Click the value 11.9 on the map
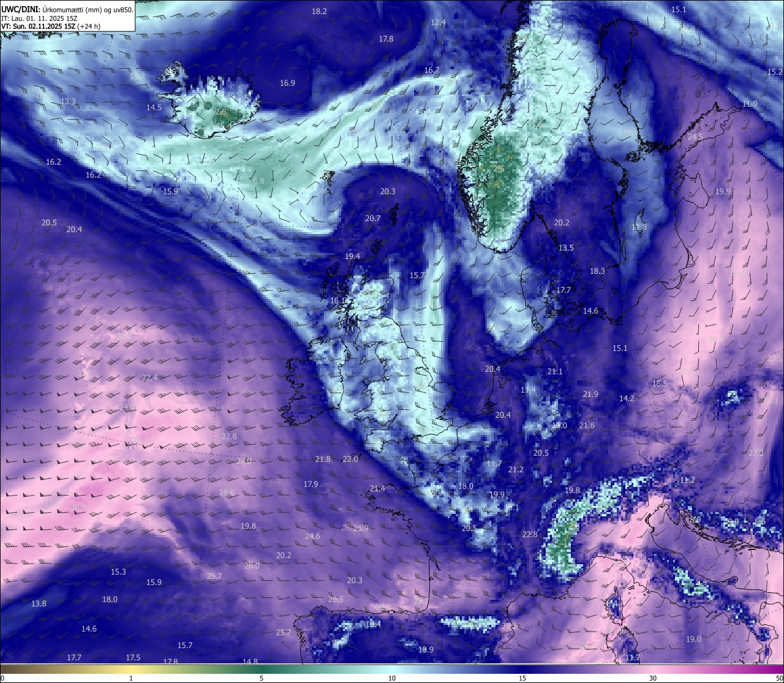Screen dimensions: 784x683 click(x=750, y=104)
